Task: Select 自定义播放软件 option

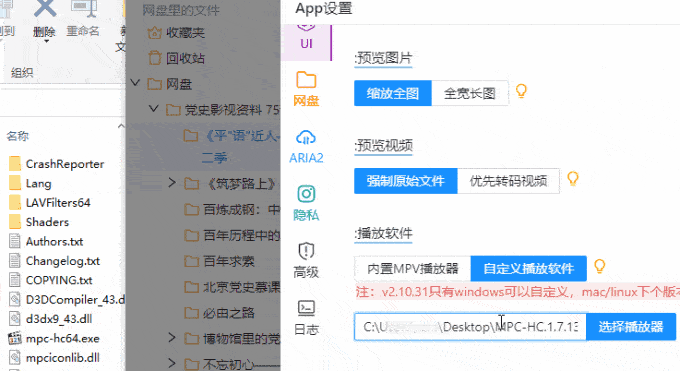Action: [x=529, y=269]
